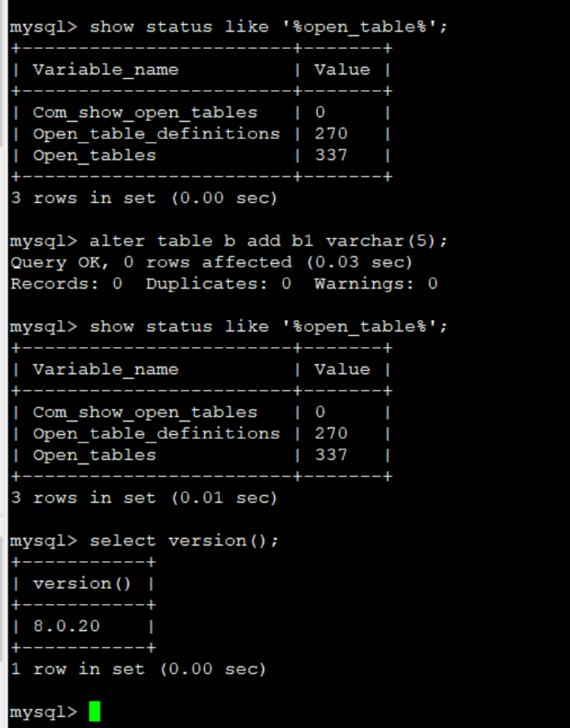Click the last mysql> prompt
The width and height of the screenshot is (570, 728).
click(x=44, y=712)
